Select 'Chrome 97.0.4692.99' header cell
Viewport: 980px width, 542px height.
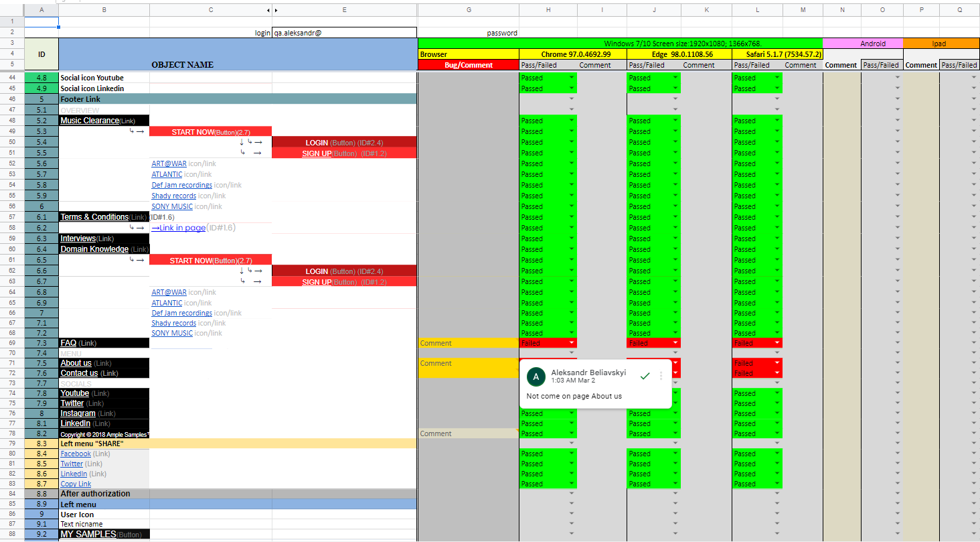click(573, 54)
